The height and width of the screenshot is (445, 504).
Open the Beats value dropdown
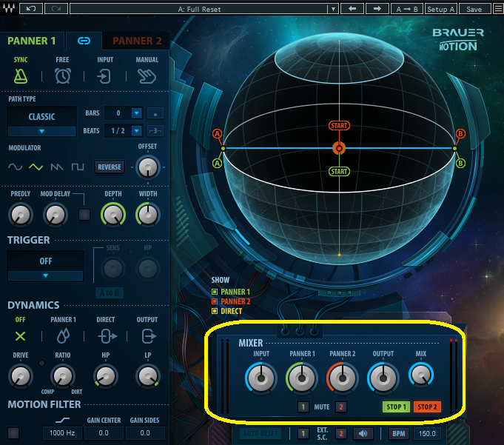click(x=136, y=131)
